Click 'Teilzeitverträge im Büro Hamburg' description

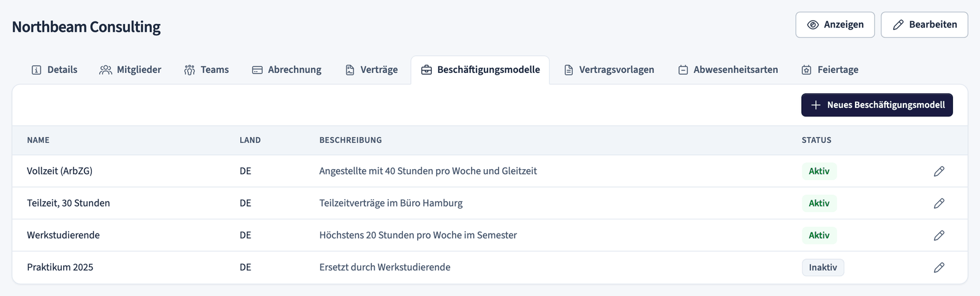coord(391,203)
